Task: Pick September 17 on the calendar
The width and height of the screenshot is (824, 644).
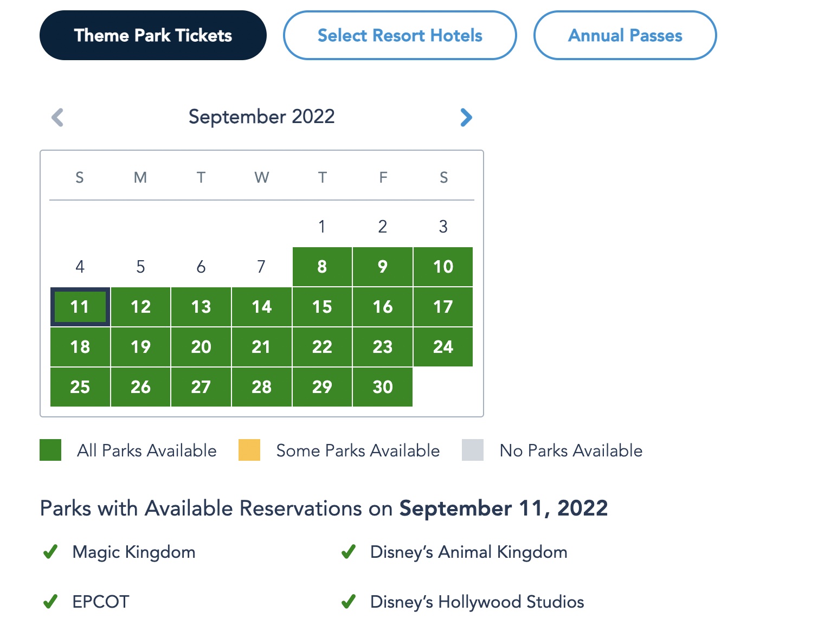Action: tap(443, 307)
